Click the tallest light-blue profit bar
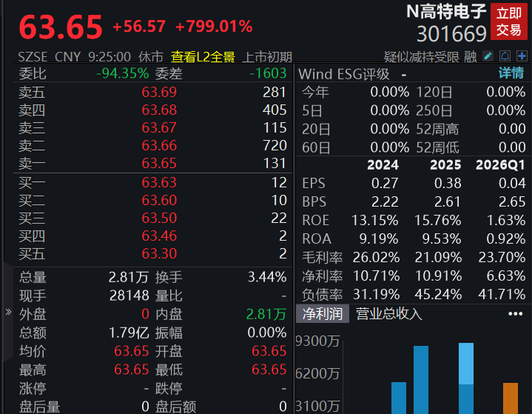The image size is (532, 414). [x=466, y=364]
